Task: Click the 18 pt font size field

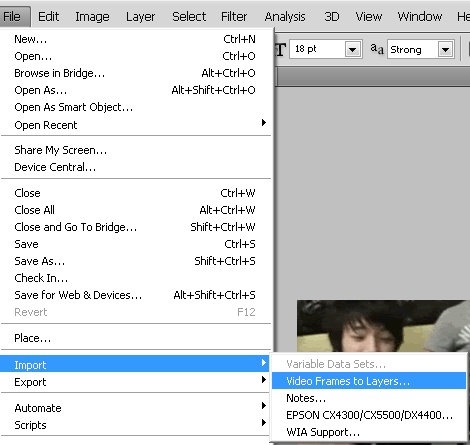Action: pos(318,49)
